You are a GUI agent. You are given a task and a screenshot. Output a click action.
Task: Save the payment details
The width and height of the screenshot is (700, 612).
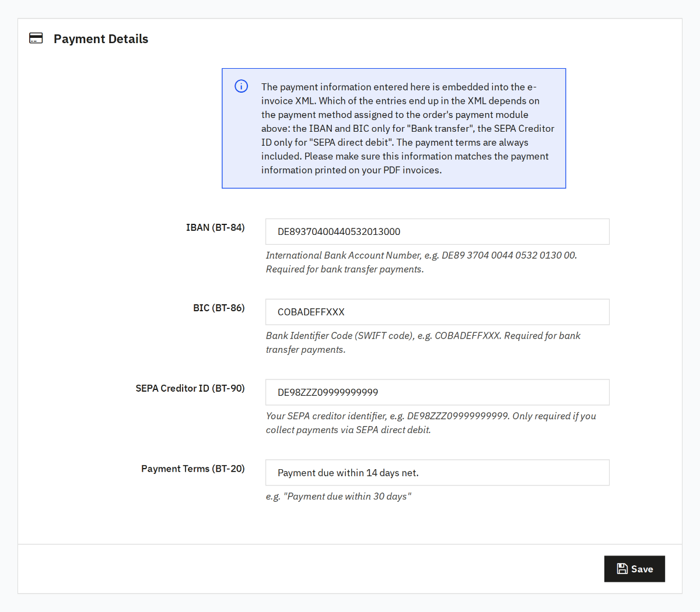[x=635, y=569]
